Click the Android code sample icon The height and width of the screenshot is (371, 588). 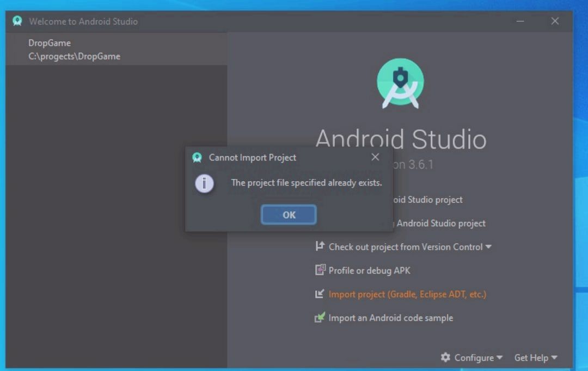[320, 317]
